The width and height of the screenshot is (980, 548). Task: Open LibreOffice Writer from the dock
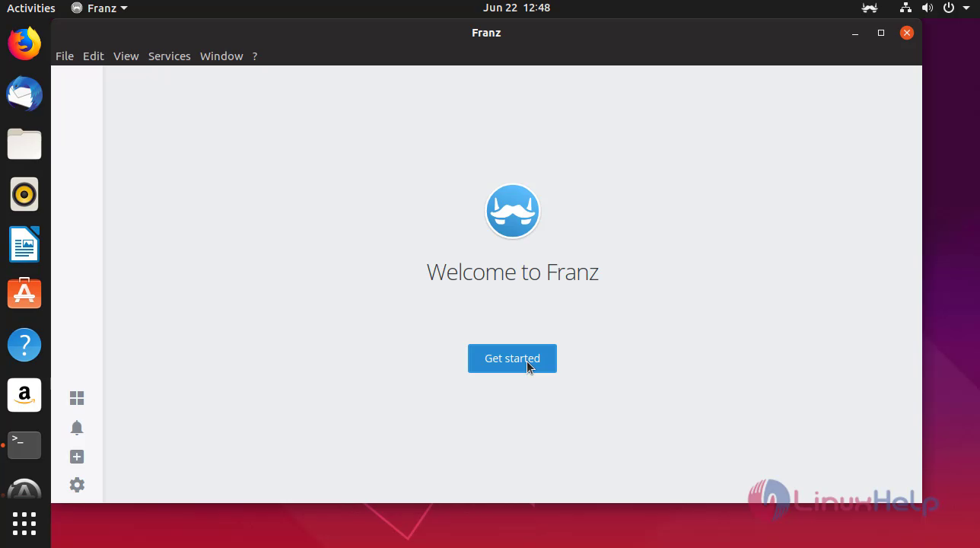point(24,245)
